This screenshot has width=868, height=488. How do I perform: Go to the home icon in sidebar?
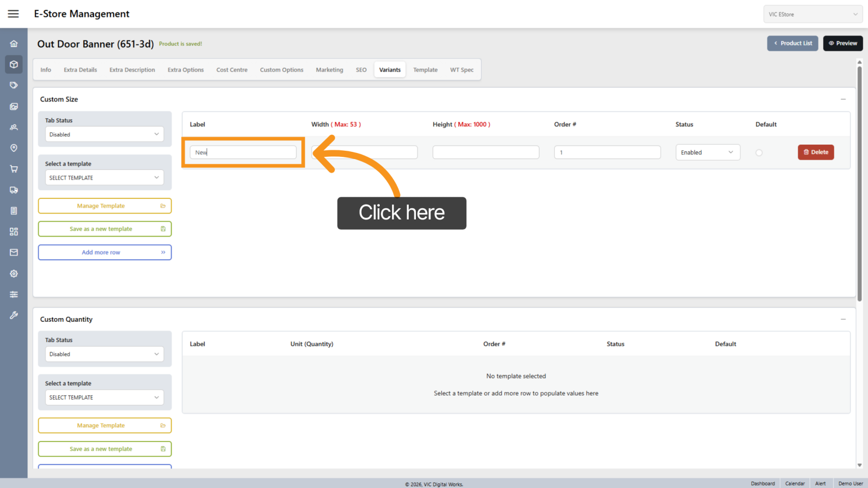(14, 44)
